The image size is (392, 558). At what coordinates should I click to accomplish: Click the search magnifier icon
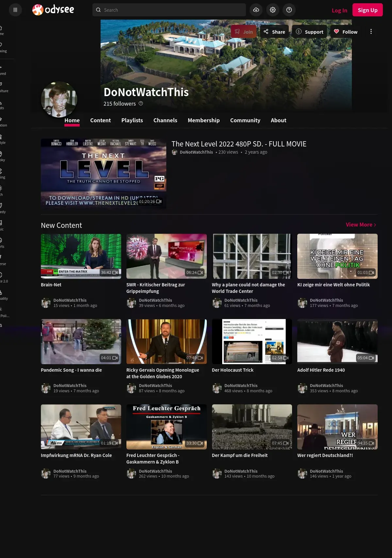click(x=98, y=10)
